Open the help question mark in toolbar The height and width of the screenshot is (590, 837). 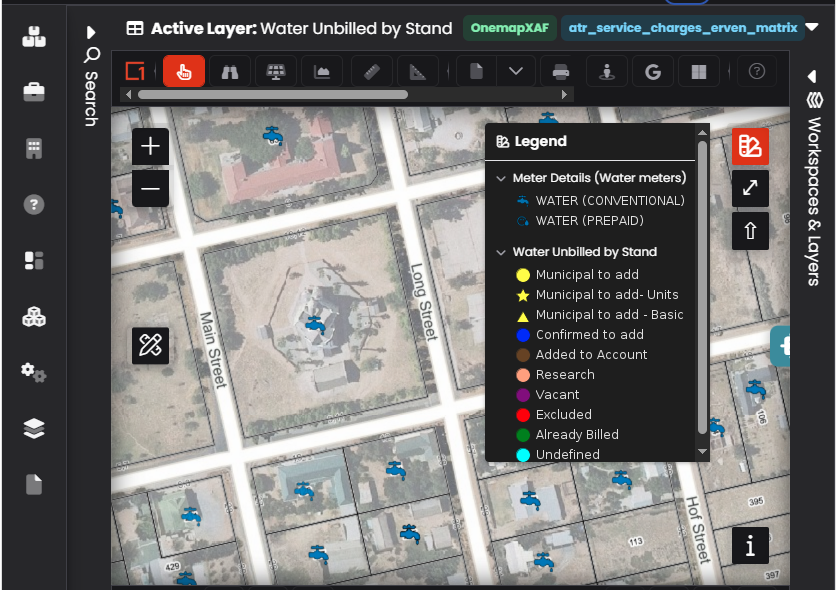pyautogui.click(x=757, y=72)
